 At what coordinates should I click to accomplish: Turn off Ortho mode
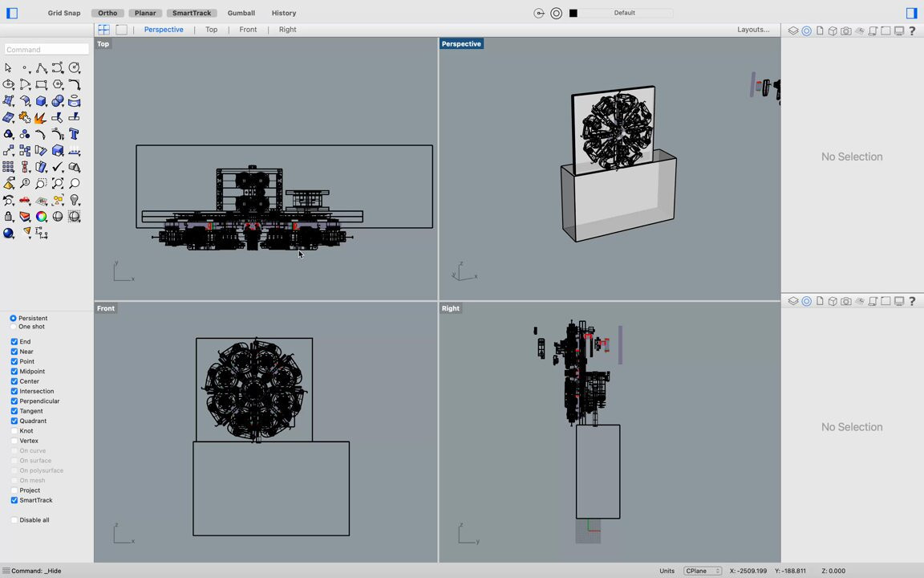point(107,13)
